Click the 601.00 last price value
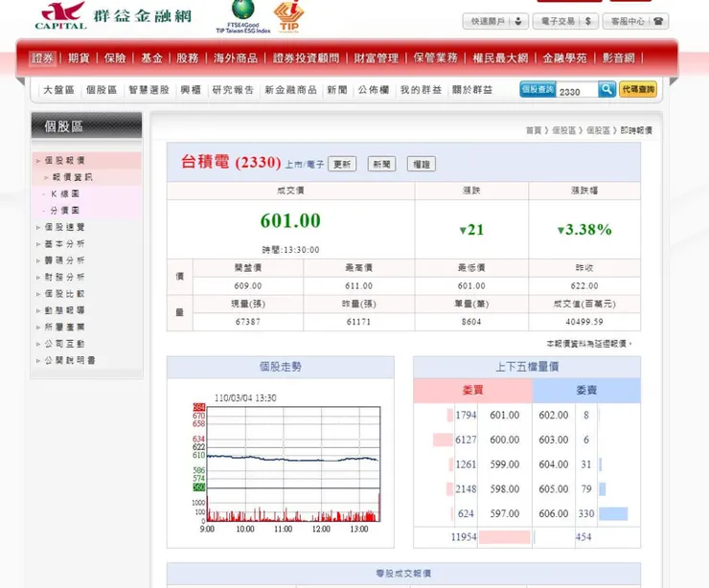Viewport: 709px width, 588px height. pyautogui.click(x=290, y=220)
